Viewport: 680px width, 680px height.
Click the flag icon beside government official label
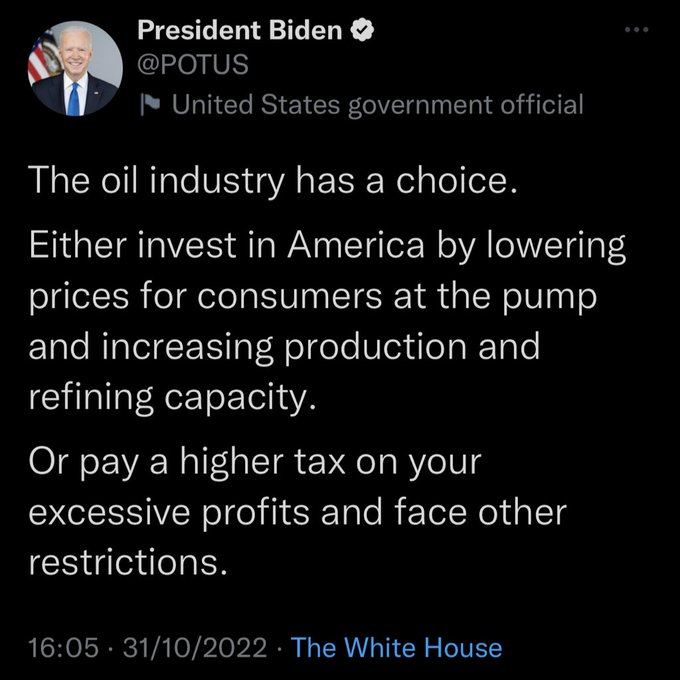[150, 103]
